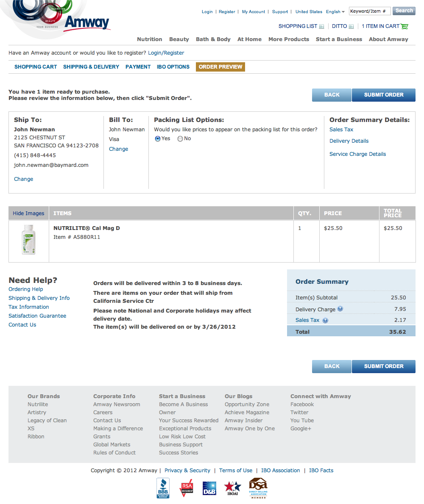Select No for packing list prices

(180, 138)
